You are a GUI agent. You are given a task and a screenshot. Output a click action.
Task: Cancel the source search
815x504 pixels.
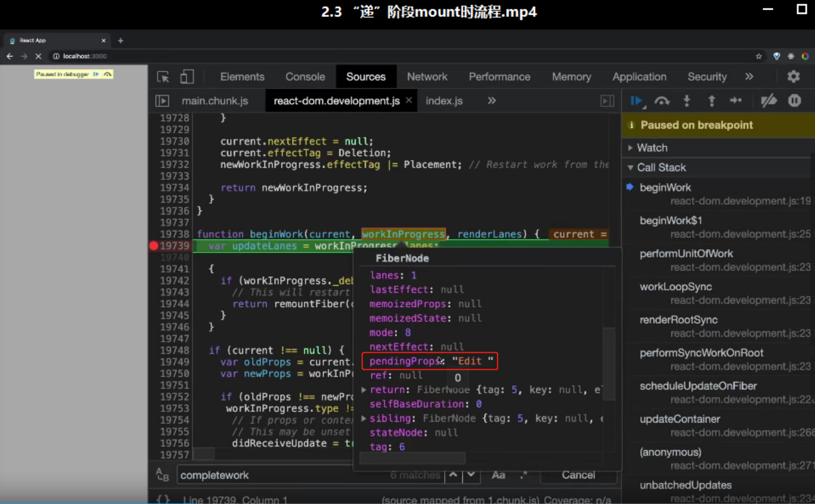click(578, 475)
